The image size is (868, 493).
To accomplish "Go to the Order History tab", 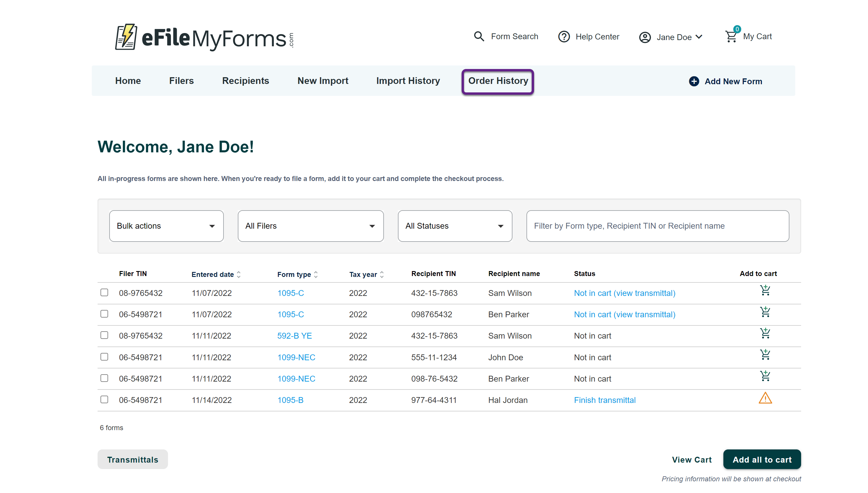I will 498,81.
